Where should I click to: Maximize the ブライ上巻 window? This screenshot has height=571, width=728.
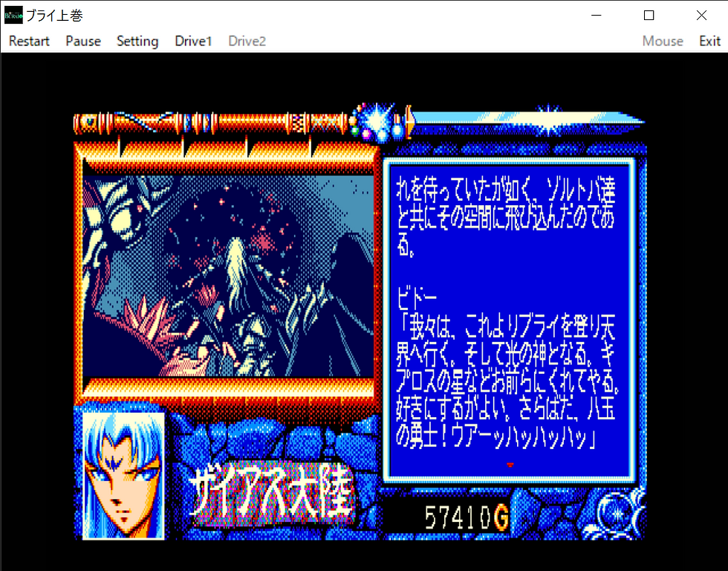pos(649,16)
